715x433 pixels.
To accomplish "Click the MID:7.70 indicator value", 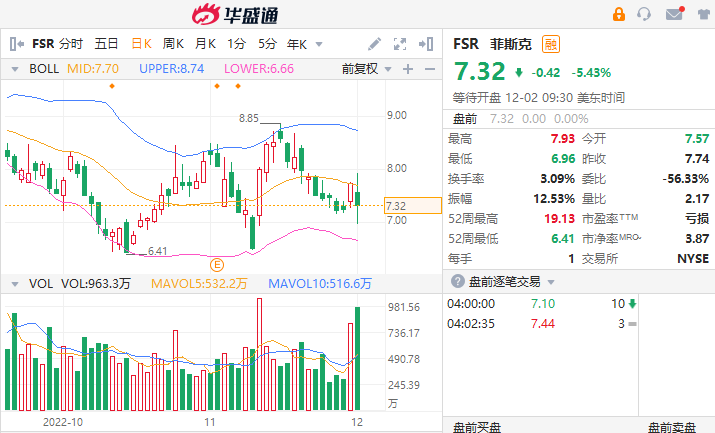I will point(93,69).
